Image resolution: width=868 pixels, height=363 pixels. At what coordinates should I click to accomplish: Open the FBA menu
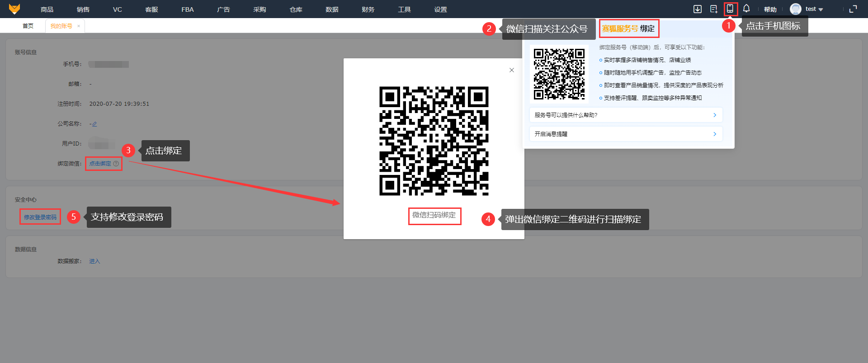(188, 9)
